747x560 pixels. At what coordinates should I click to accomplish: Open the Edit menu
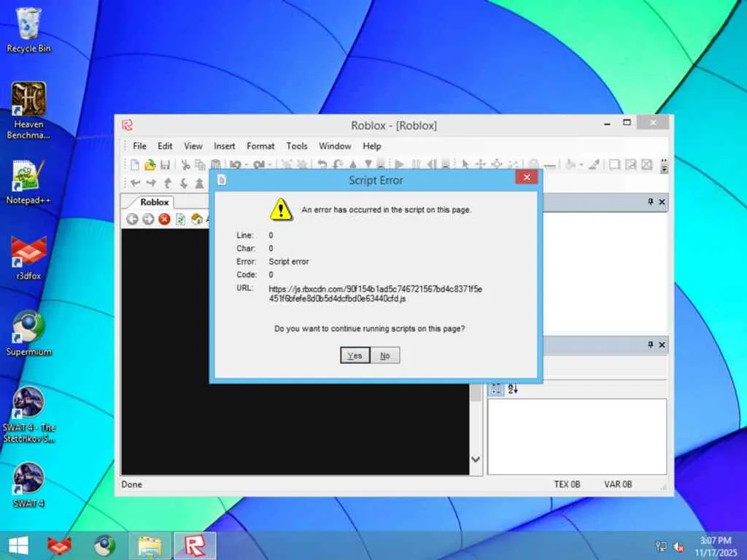click(x=165, y=146)
